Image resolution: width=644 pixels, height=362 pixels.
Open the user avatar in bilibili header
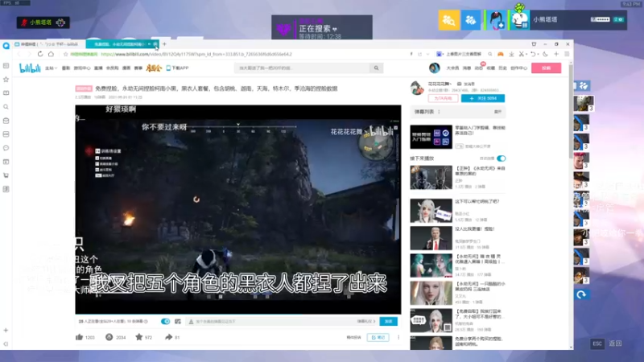click(434, 68)
